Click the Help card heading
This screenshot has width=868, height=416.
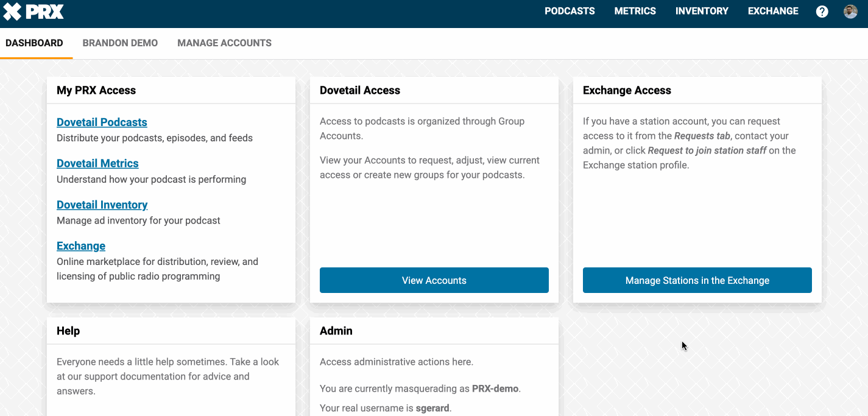point(68,331)
